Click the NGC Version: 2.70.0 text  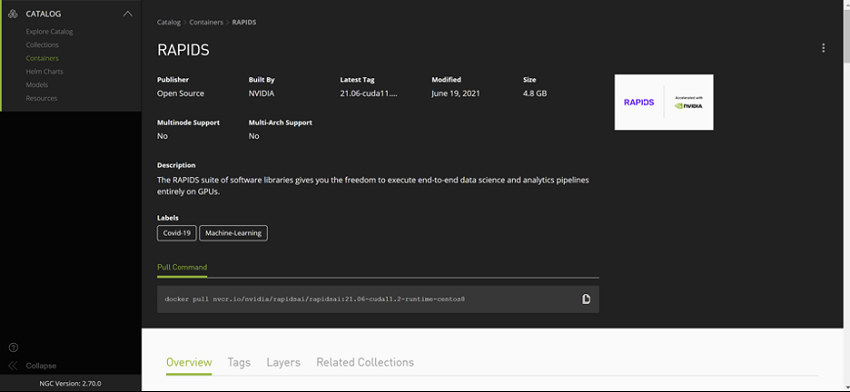[x=70, y=383]
